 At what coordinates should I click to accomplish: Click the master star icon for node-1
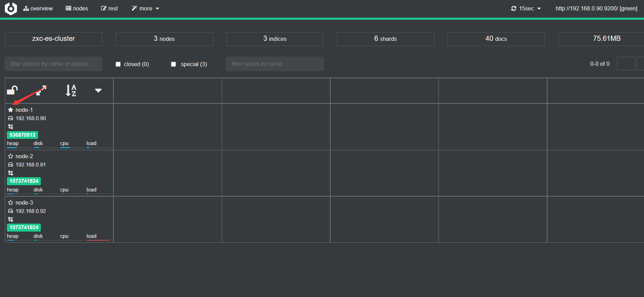pos(11,110)
